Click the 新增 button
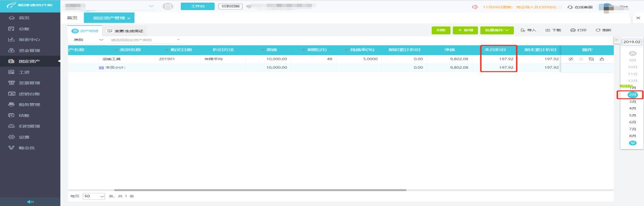The image size is (644, 206). tap(465, 30)
